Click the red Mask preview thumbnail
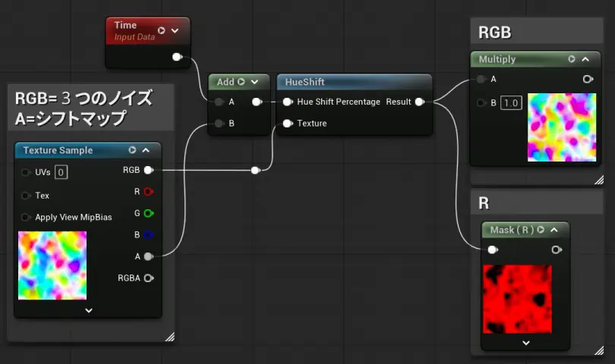615x364 pixels. pos(516,299)
